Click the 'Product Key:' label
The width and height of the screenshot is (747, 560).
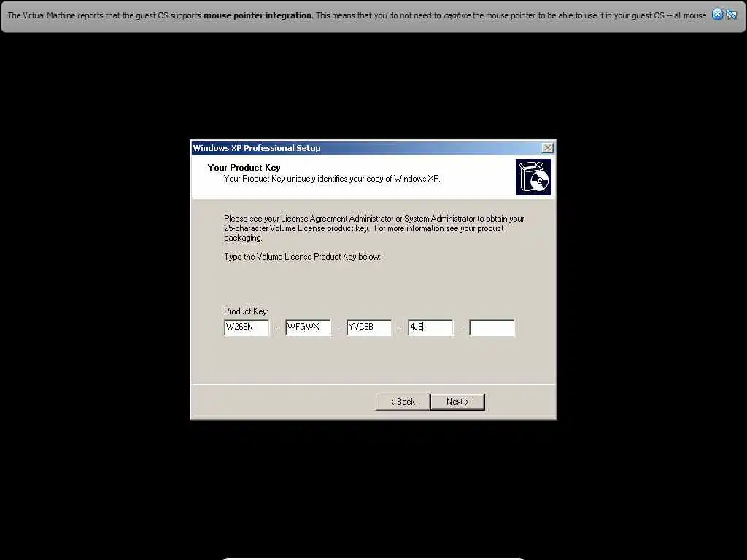[x=246, y=311]
